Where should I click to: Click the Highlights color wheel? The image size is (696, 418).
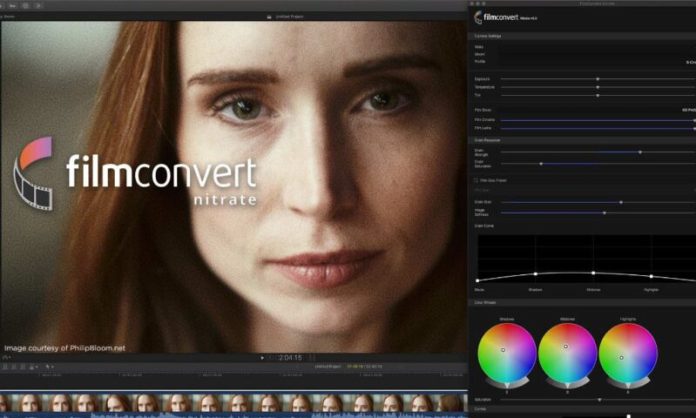[x=628, y=352]
